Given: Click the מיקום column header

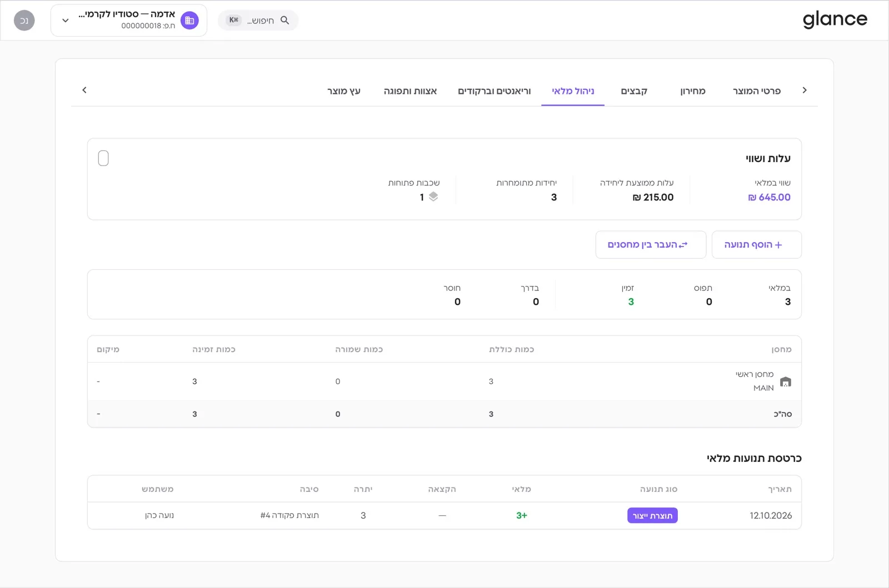Looking at the screenshot, I should (x=108, y=350).
